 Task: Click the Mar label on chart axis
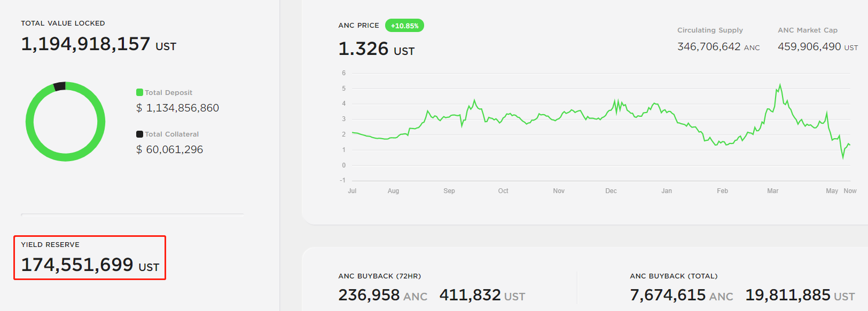772,191
